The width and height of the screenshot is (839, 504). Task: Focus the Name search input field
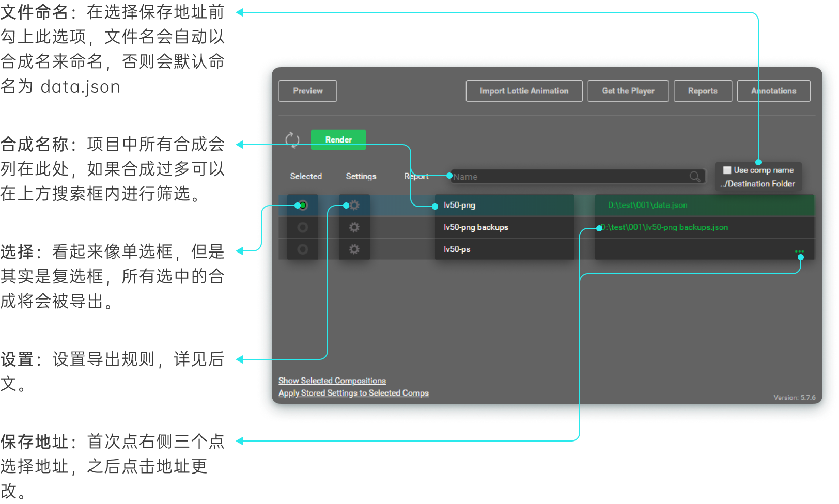tap(568, 177)
